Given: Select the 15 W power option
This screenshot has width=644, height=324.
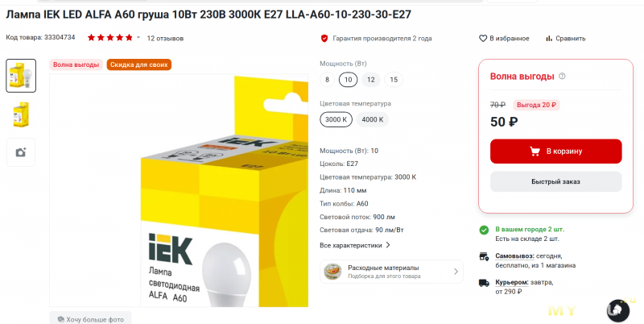Looking at the screenshot, I should click(394, 80).
